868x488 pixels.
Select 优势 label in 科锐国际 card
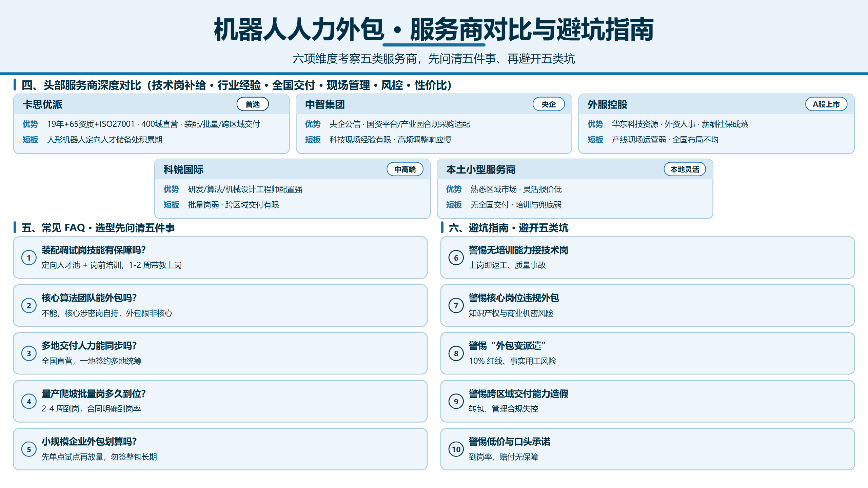pyautogui.click(x=171, y=189)
